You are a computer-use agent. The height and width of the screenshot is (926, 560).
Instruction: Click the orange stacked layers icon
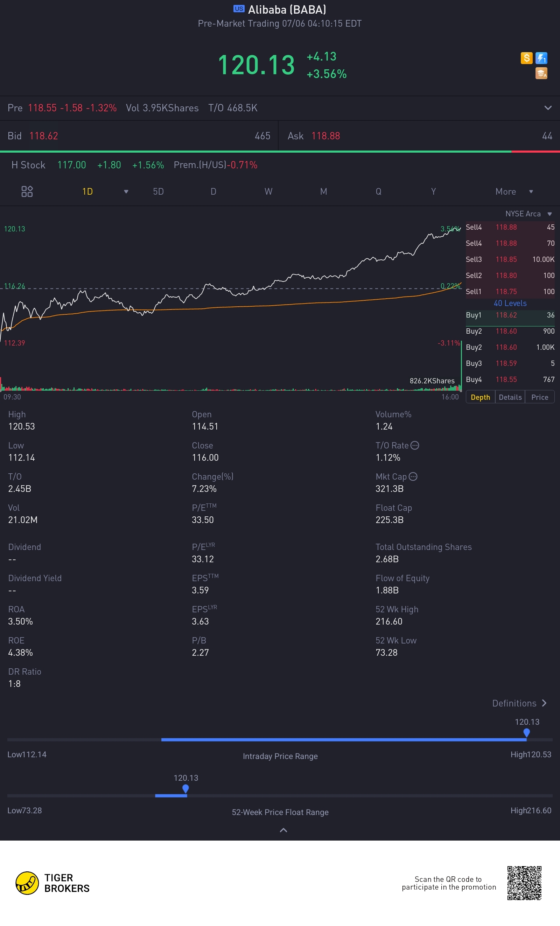(x=541, y=73)
